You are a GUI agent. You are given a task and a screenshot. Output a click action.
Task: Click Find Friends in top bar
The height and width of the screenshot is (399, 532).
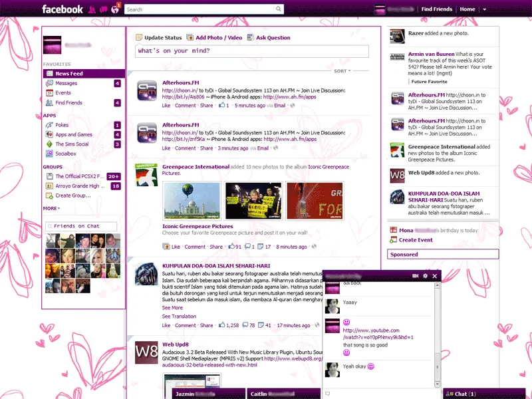(x=437, y=9)
